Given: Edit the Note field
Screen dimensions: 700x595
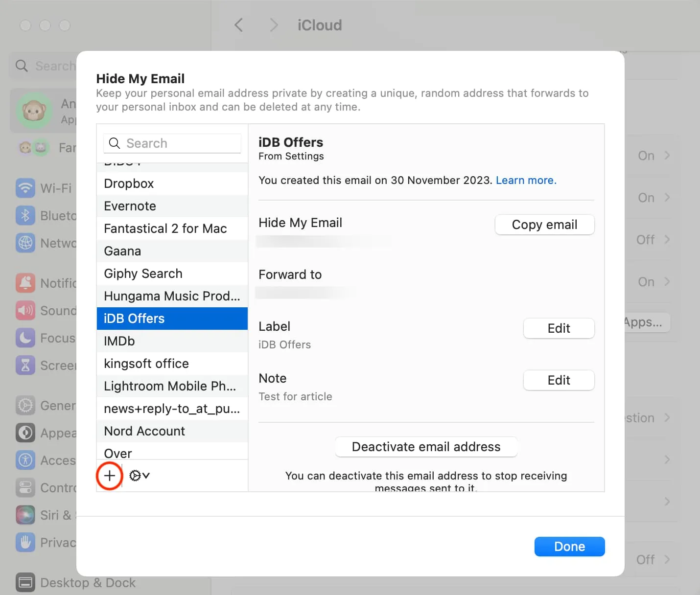Looking at the screenshot, I should [559, 380].
